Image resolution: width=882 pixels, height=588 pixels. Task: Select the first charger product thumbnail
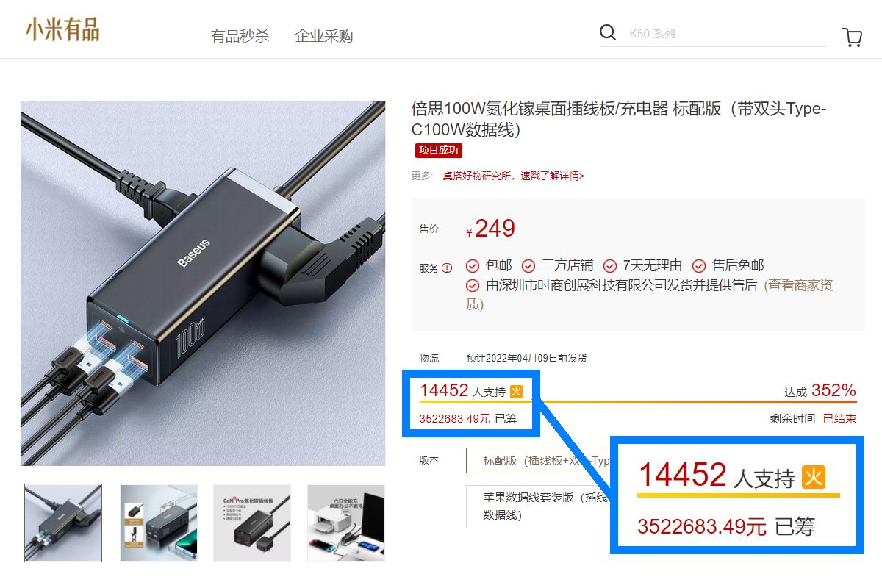[63, 523]
